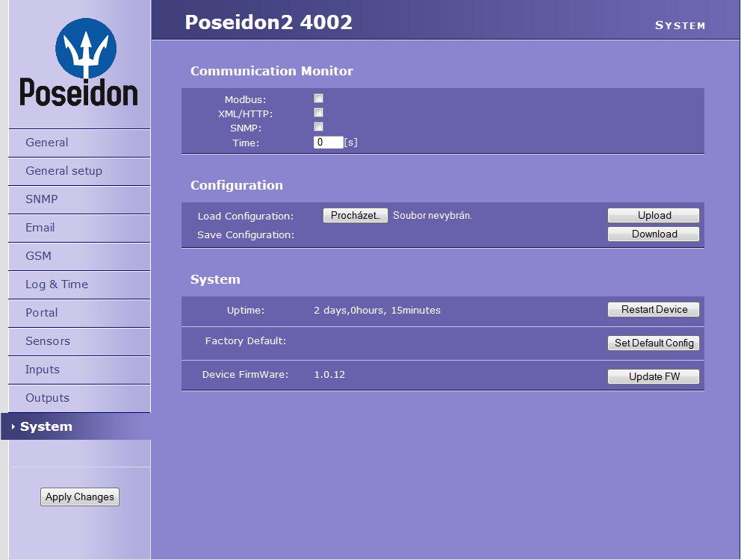Click the 'Poseidon2 4002' page title

pos(268,22)
